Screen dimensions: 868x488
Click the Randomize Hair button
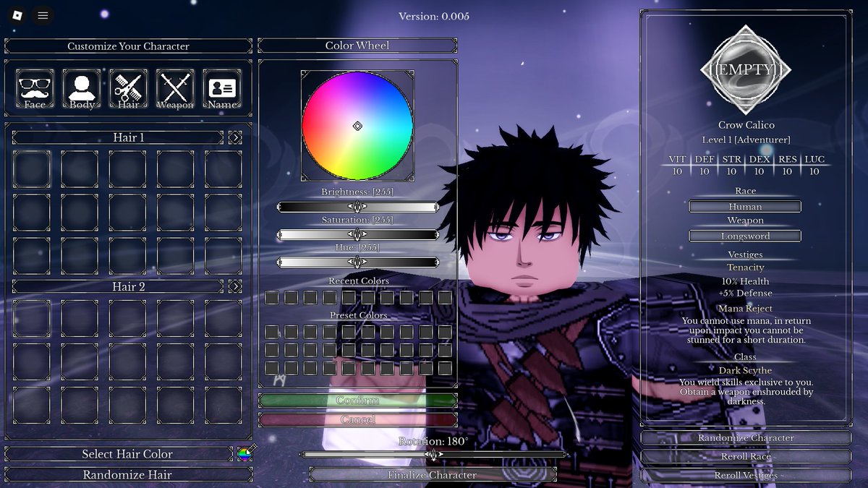click(129, 475)
